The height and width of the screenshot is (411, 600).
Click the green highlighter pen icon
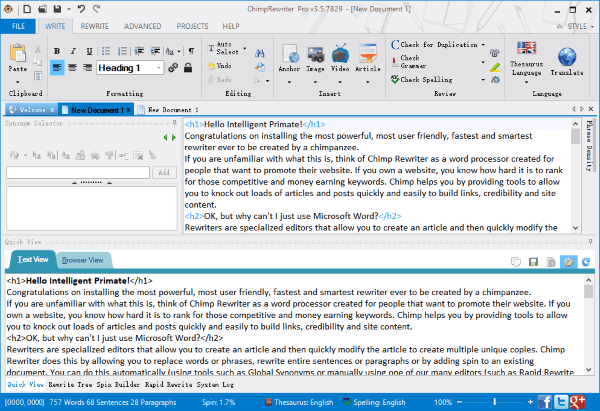point(495,67)
